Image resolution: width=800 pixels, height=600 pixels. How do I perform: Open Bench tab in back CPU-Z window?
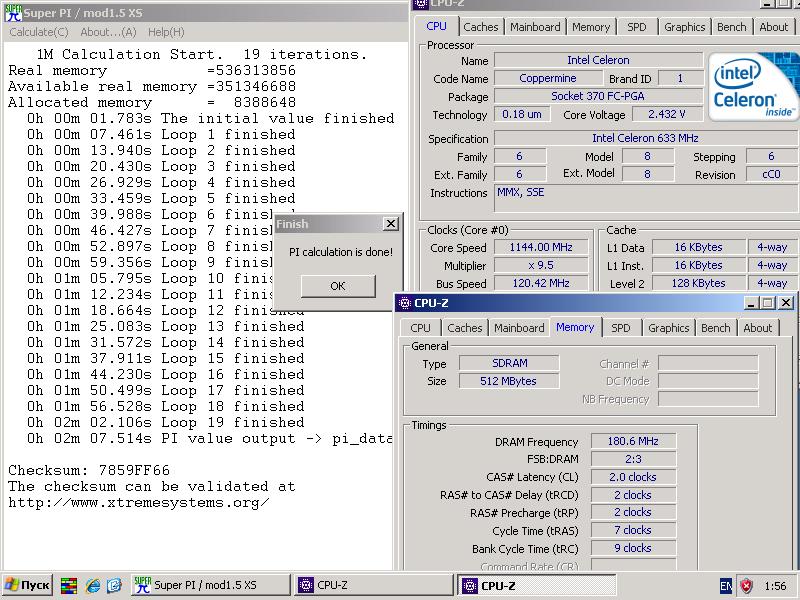coord(731,27)
